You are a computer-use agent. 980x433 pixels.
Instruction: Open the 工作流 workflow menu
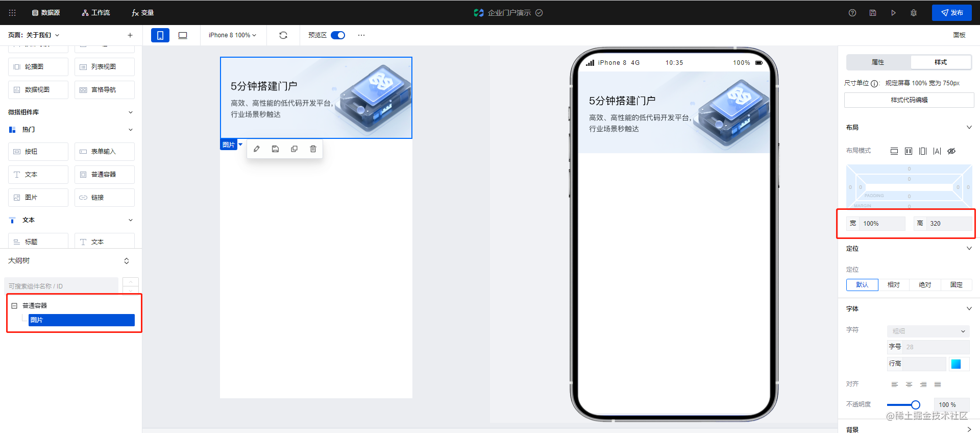click(x=96, y=13)
